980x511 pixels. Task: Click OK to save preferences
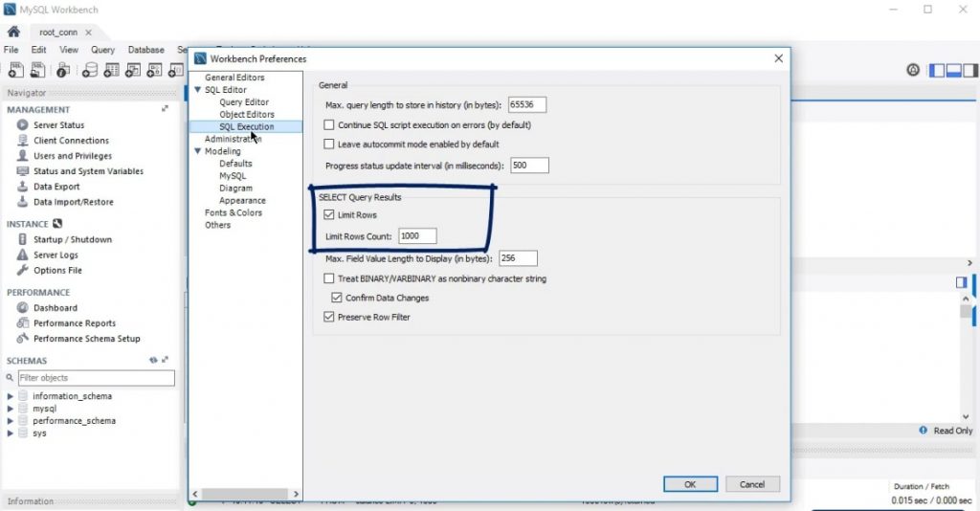click(x=689, y=484)
